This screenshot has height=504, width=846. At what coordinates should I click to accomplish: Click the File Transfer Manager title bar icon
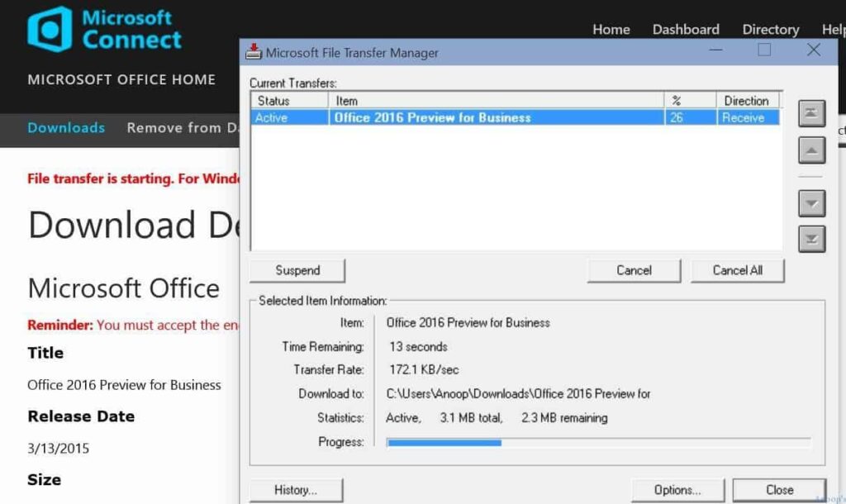[x=254, y=51]
